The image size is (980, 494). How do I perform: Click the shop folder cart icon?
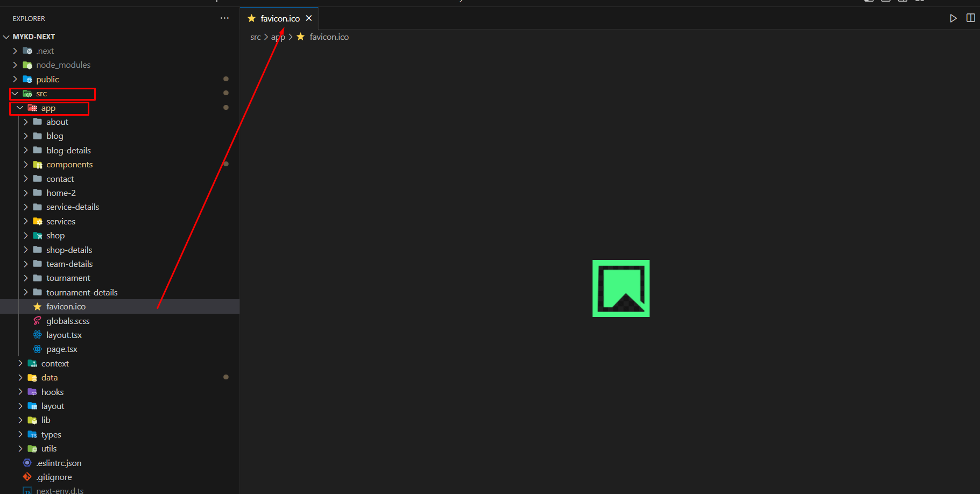point(38,236)
